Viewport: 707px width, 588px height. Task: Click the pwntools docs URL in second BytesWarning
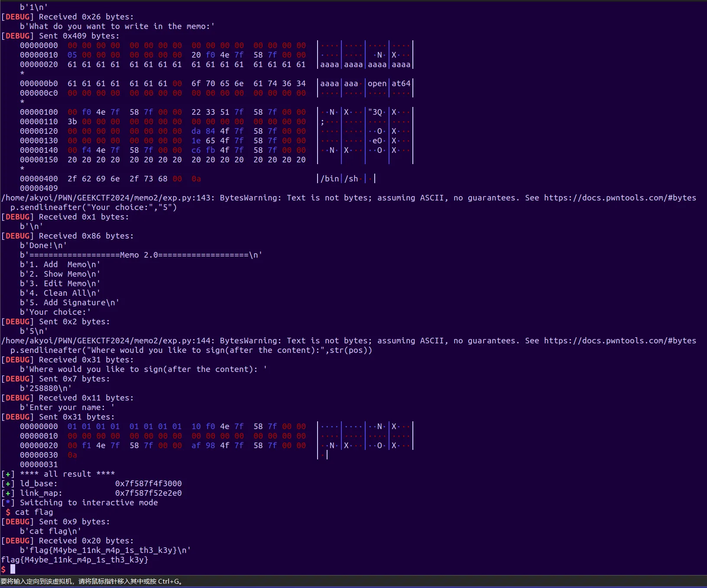620,340
